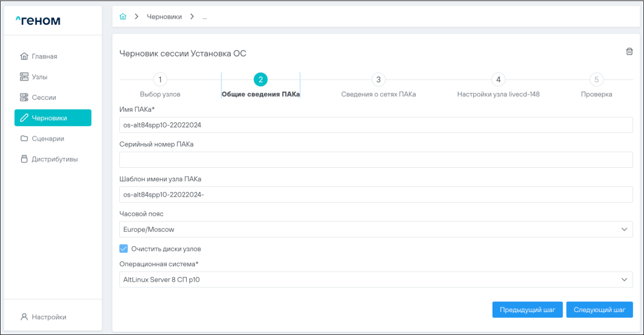Select step 4 Настройки узла livecd-148
The height and width of the screenshot is (335, 644).
pyautogui.click(x=498, y=79)
